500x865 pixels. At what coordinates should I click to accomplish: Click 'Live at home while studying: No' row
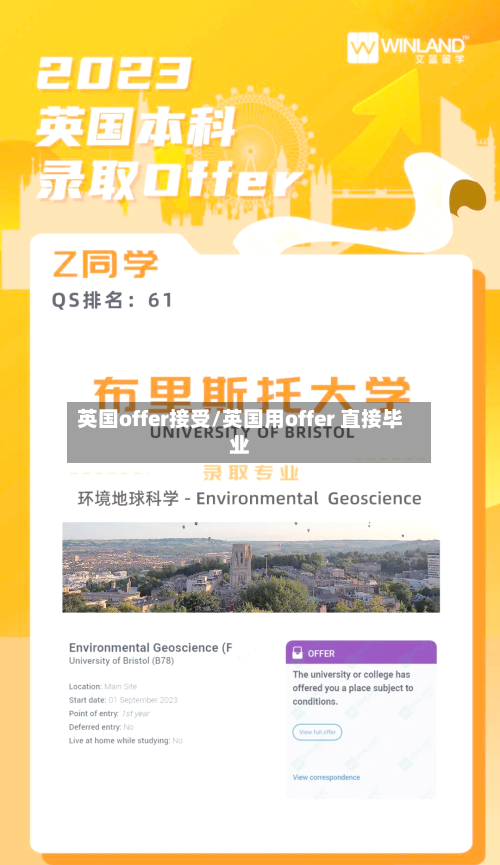pos(126,740)
